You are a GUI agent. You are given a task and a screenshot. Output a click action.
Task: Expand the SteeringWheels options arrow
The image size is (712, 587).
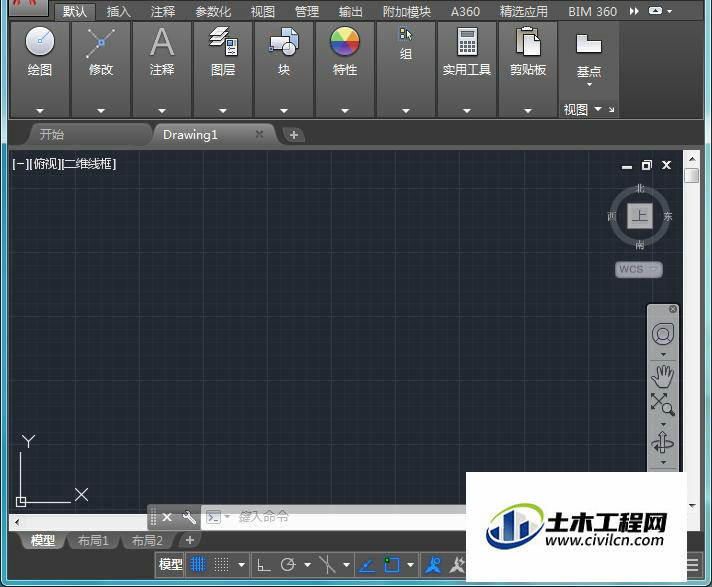pyautogui.click(x=663, y=355)
